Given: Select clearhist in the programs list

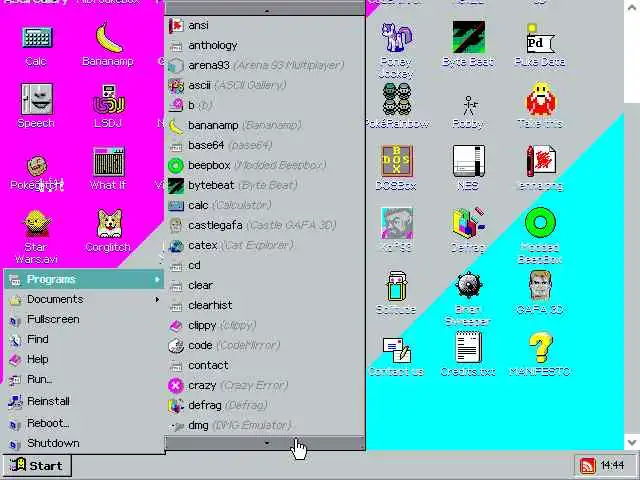Looking at the screenshot, I should coord(265,305).
